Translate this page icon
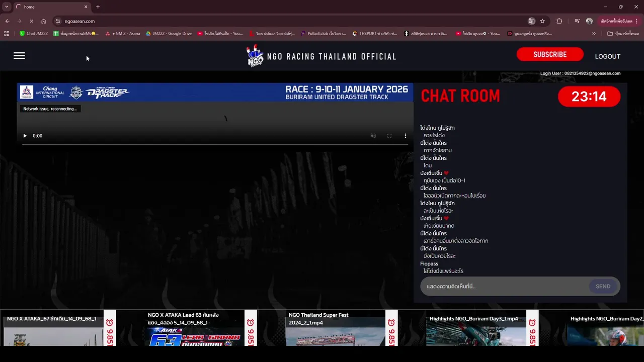 pyautogui.click(x=531, y=21)
